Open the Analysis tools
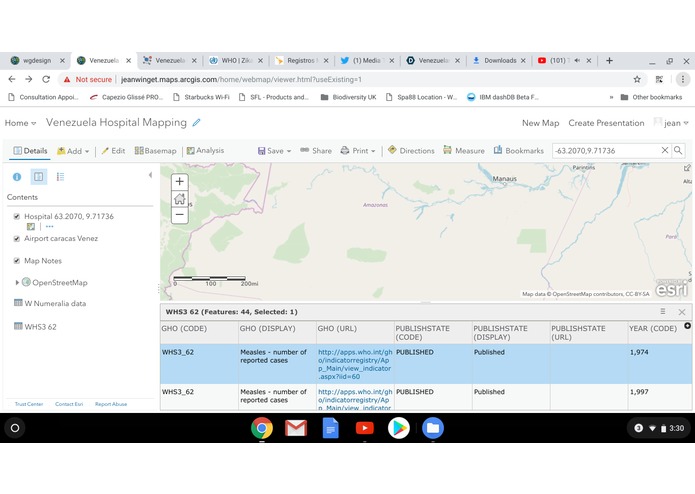Image resolution: width=695 pixels, height=494 pixels. coord(205,151)
